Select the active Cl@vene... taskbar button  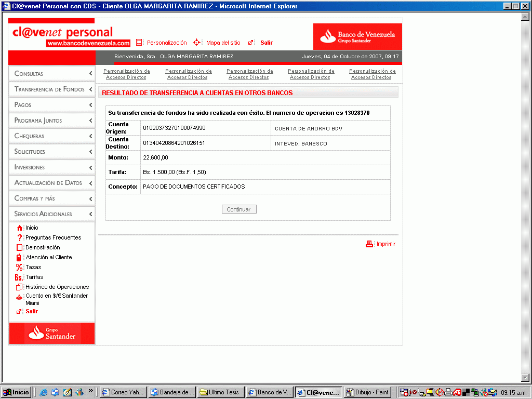click(318, 392)
